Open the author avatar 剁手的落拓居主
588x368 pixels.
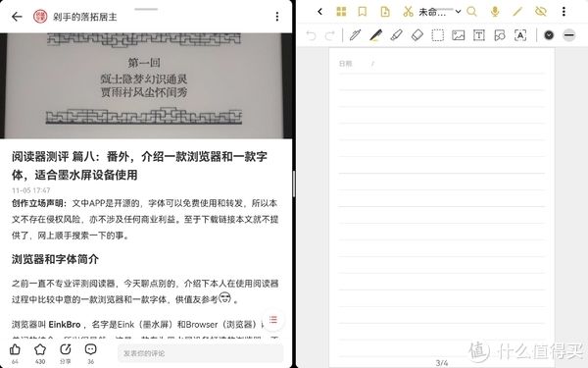coord(40,17)
